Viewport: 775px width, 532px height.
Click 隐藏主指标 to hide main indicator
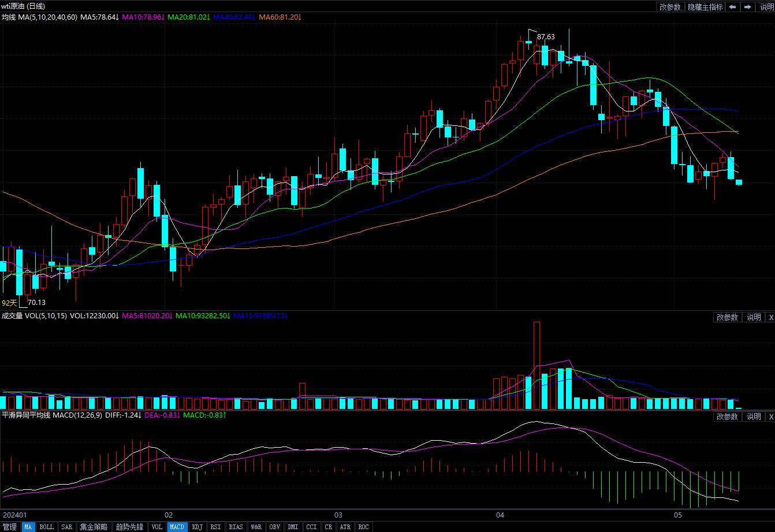pyautogui.click(x=705, y=7)
